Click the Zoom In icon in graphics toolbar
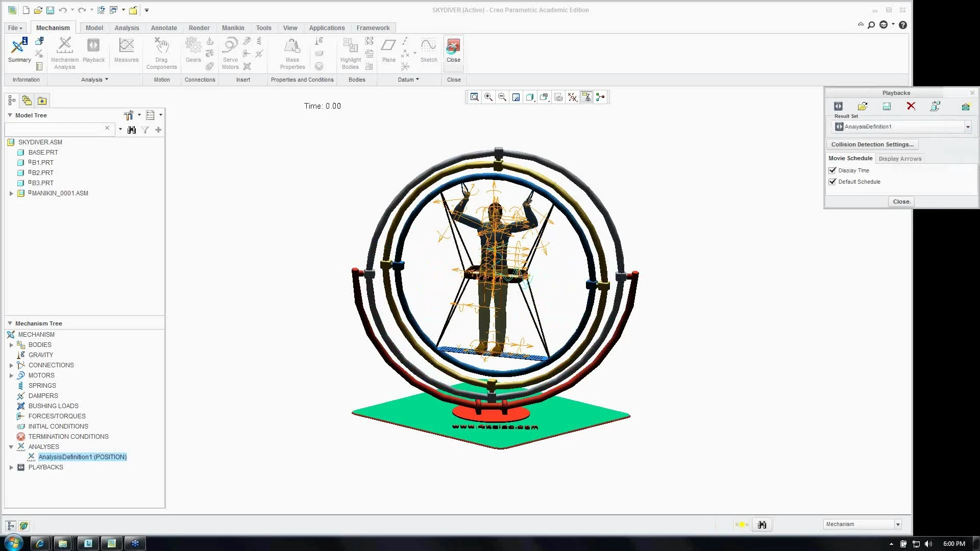 [488, 97]
